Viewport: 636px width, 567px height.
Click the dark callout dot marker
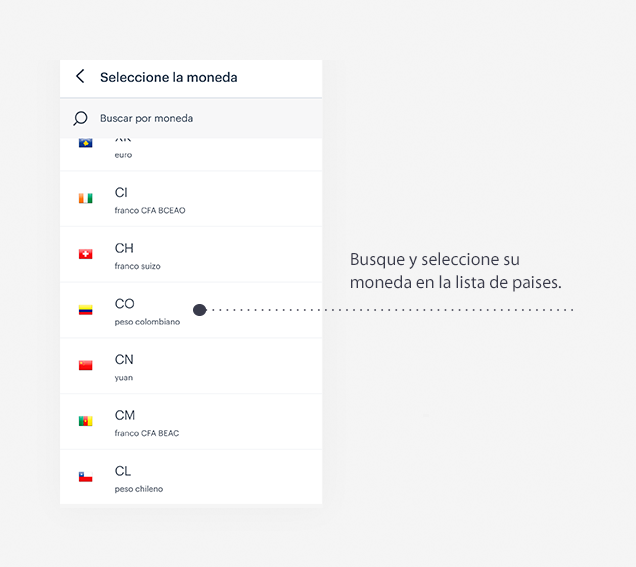coord(200,310)
